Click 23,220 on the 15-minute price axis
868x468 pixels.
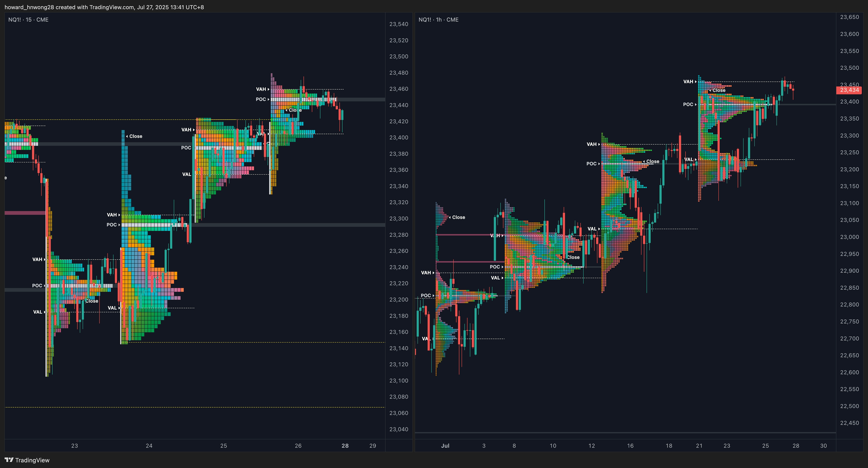tap(399, 283)
